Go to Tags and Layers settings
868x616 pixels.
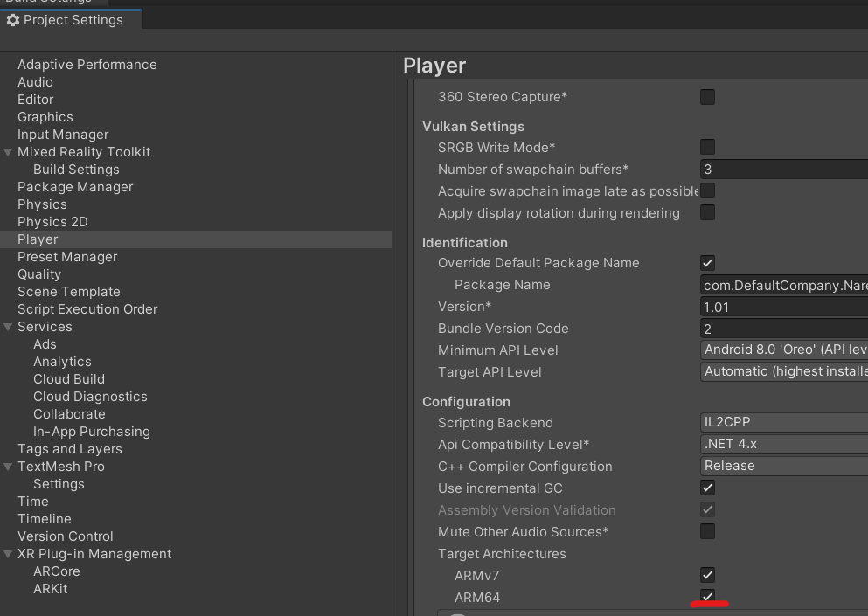point(70,449)
